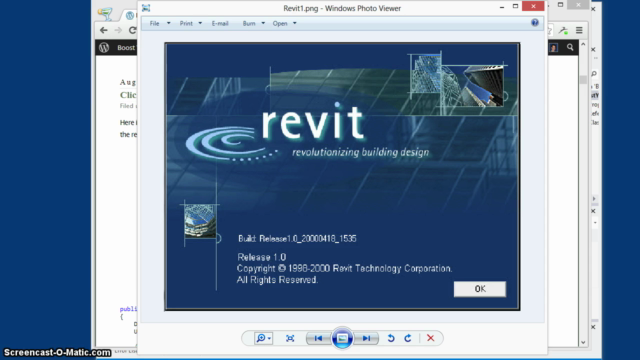This screenshot has width=640, height=360.
Task: Go to previous image in Photo Viewer
Action: pos(318,338)
